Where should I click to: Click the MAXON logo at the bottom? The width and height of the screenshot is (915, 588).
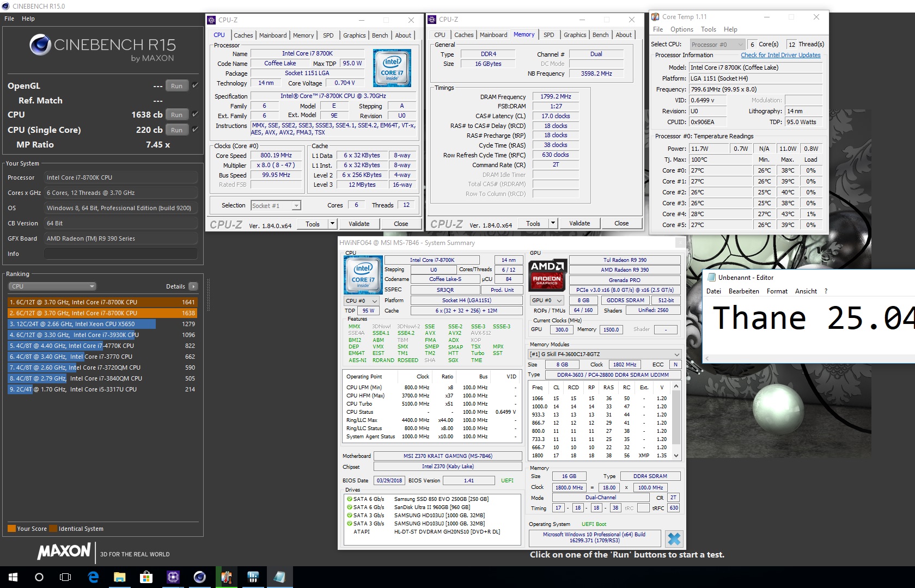click(64, 551)
